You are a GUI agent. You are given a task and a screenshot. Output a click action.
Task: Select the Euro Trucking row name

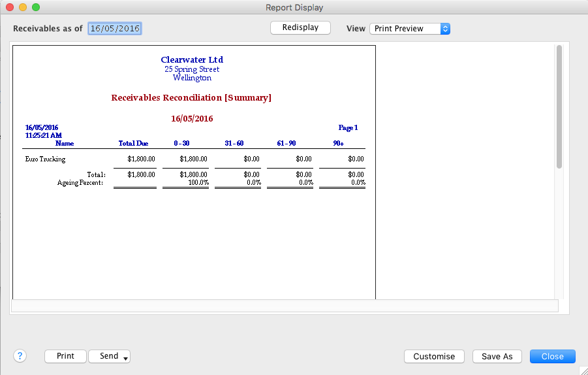[x=45, y=159]
